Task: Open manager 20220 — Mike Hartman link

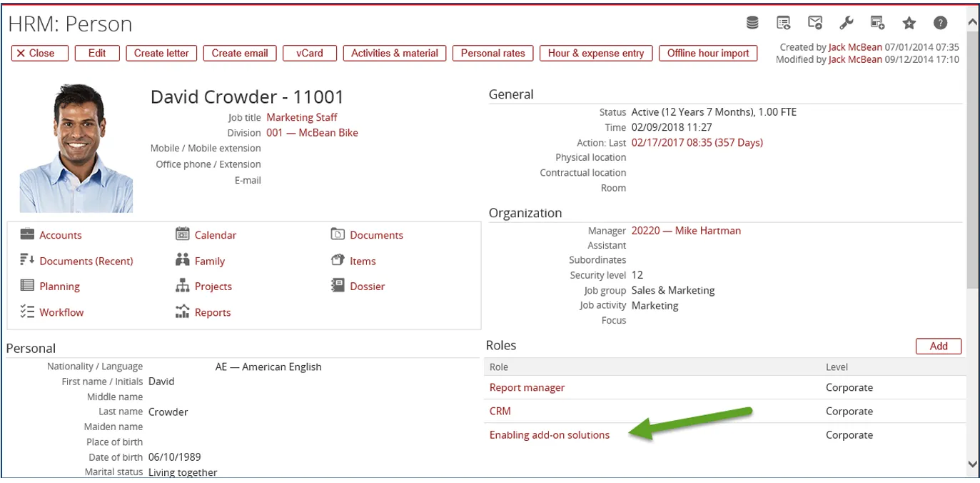Action: coord(686,231)
